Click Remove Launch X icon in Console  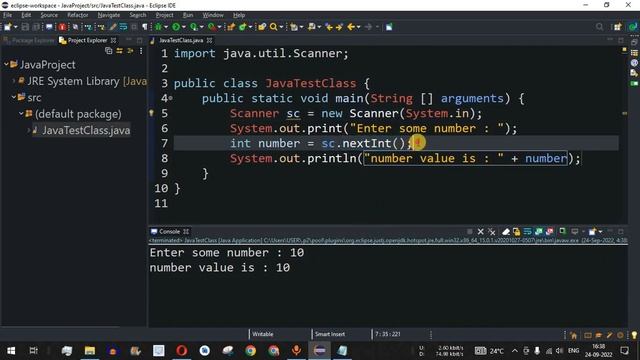pyautogui.click(x=480, y=232)
